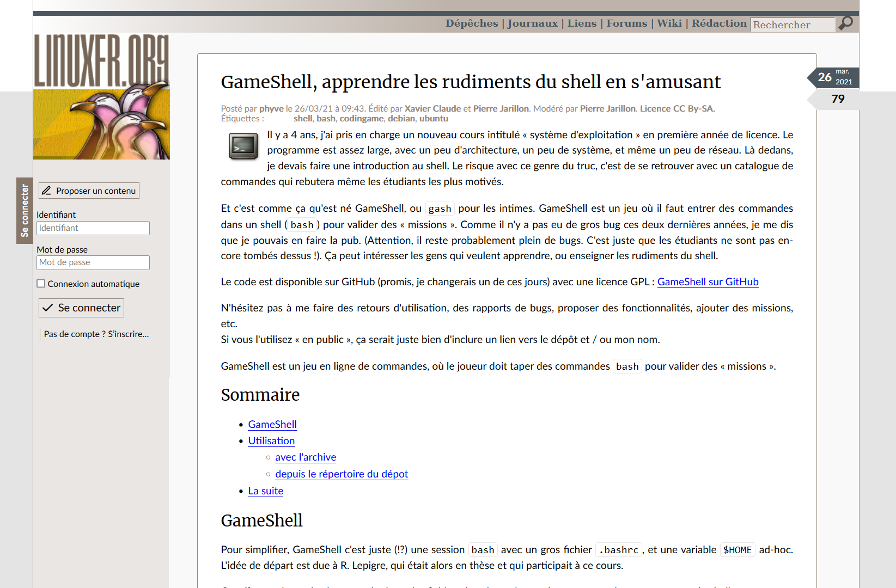Click the inline code word gash
The height and width of the screenshot is (588, 896).
pos(440,209)
